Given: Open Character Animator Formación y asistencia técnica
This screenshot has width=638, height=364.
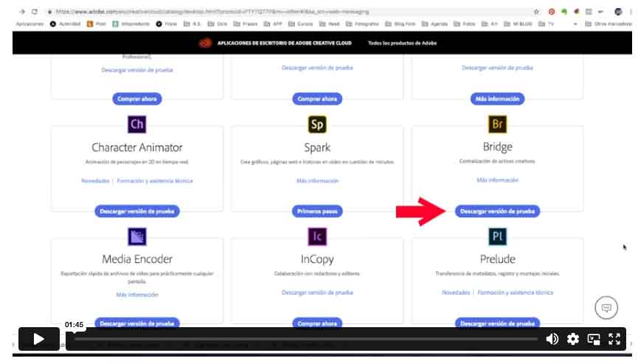Looking at the screenshot, I should tap(155, 181).
